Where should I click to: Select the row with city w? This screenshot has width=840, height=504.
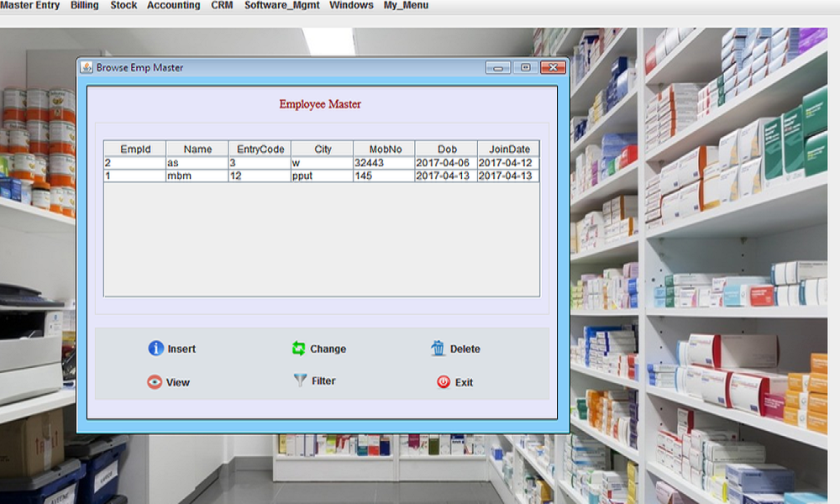click(x=322, y=163)
